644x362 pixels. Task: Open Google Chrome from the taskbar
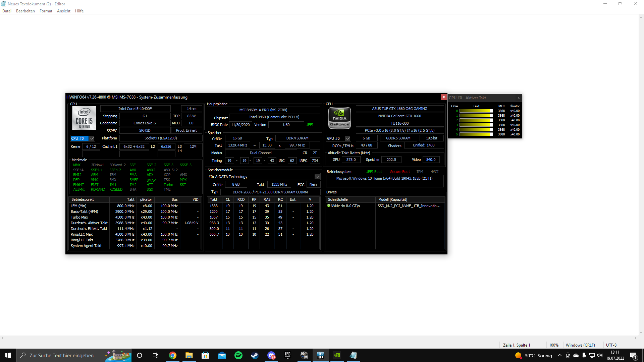pos(173,355)
